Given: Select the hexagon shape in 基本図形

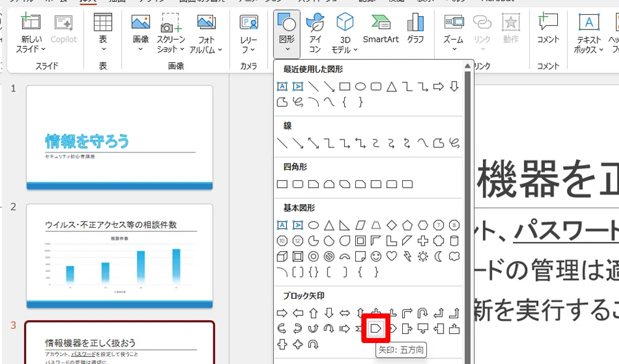Looking at the screenshot, I should click(x=423, y=225).
